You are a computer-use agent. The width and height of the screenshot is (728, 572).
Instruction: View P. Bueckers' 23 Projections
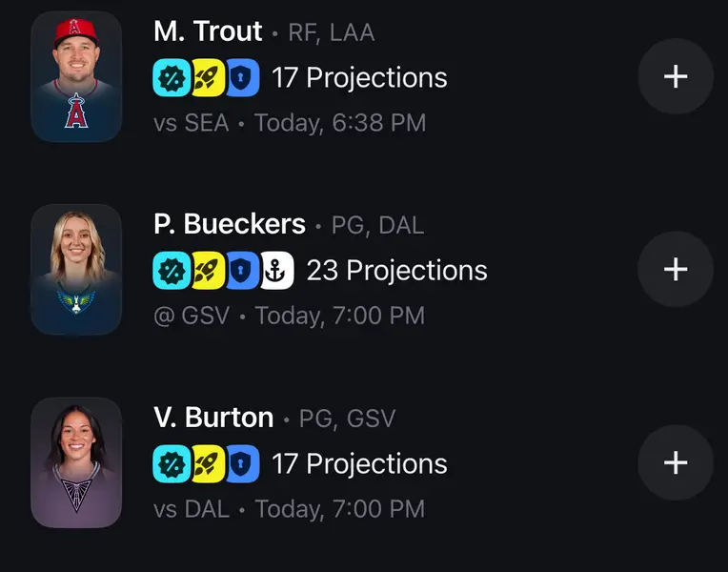pos(396,271)
